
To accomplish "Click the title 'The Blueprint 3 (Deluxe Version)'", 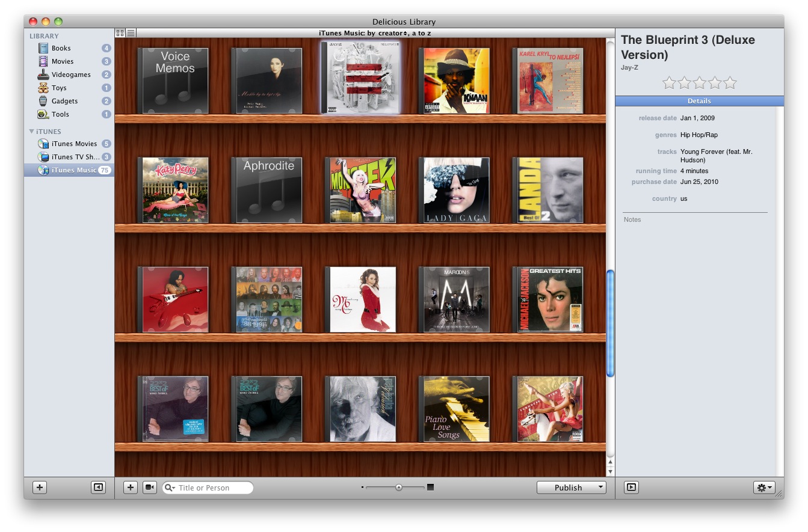I will 688,47.
